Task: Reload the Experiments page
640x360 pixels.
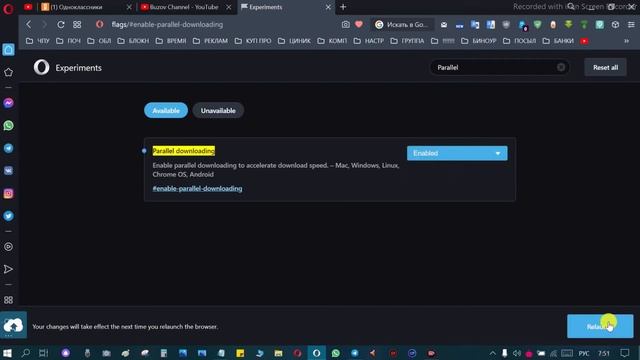Action: coord(61,24)
